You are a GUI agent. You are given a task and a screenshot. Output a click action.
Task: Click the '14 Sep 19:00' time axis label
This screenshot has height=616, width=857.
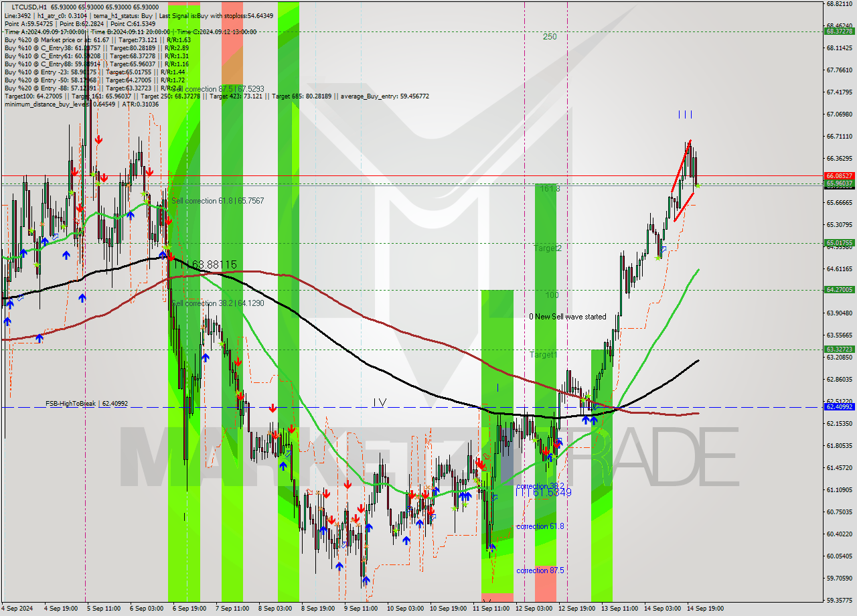706,609
